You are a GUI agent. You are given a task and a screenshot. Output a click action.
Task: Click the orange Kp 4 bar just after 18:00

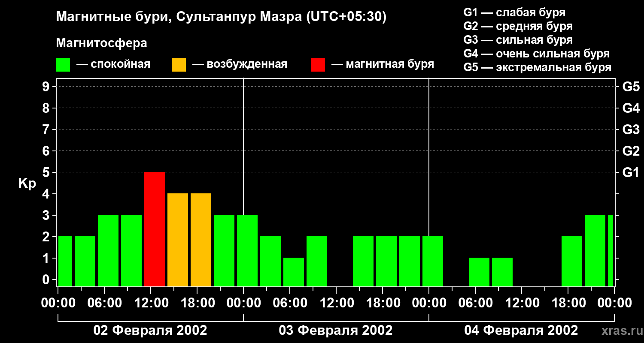[x=201, y=240]
